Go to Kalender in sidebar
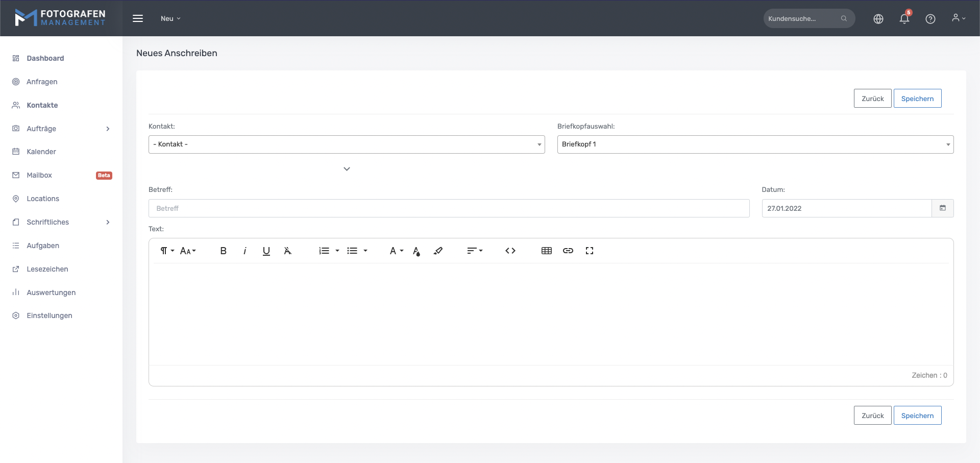Screen dimensions: 980x463 tap(41, 152)
